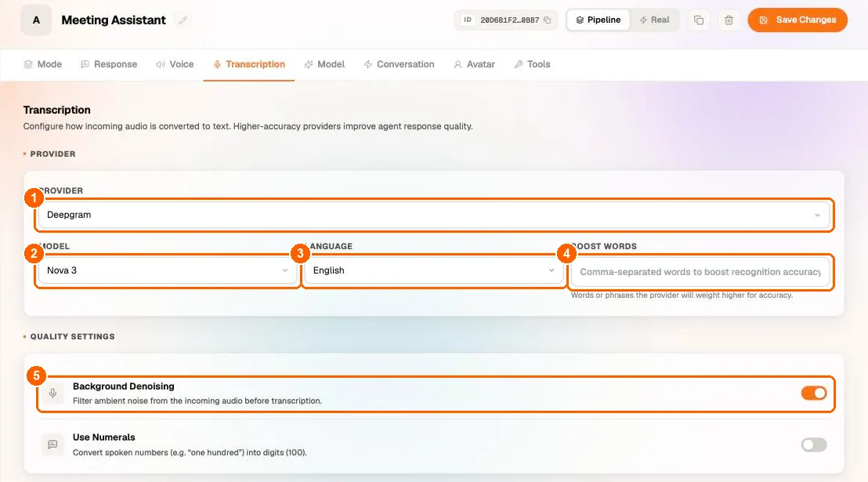The image size is (868, 482).
Task: Open the Provider dropdown showing Deepgram
Action: tap(434, 215)
